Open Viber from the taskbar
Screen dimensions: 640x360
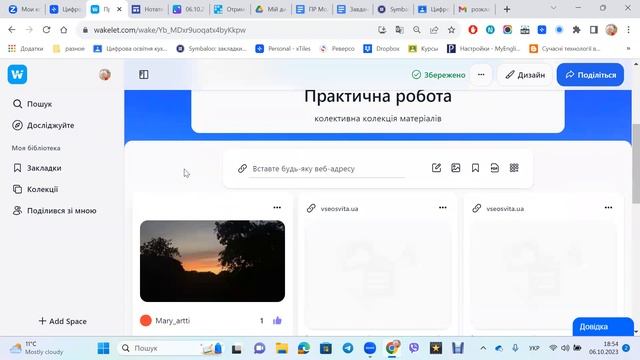pos(414,348)
